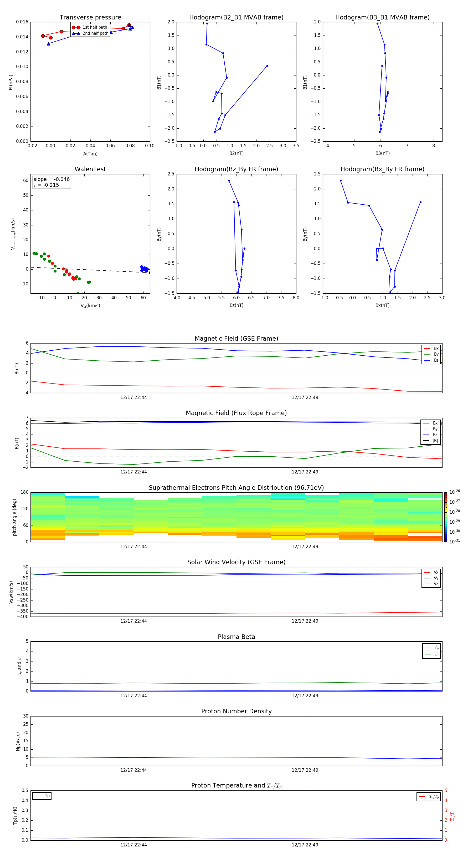Click the red circle marker in the 1st half path legend
This screenshot has height=868, width=473.
[x=76, y=27]
